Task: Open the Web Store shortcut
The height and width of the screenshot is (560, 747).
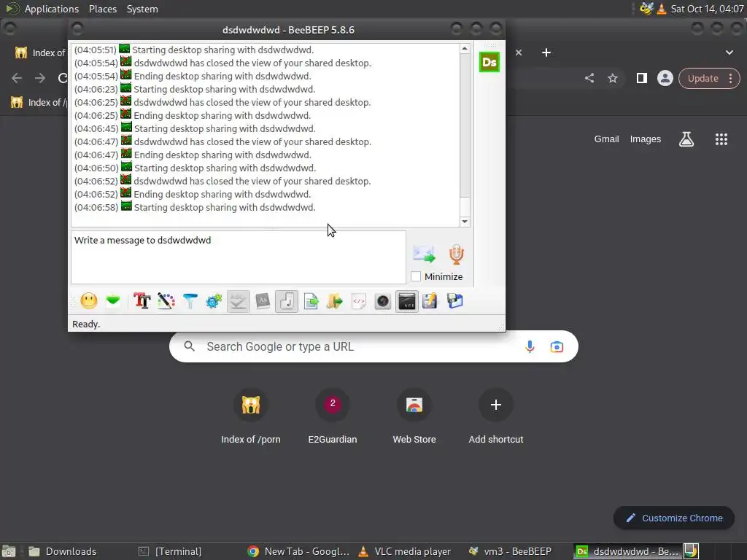Action: pos(414,416)
